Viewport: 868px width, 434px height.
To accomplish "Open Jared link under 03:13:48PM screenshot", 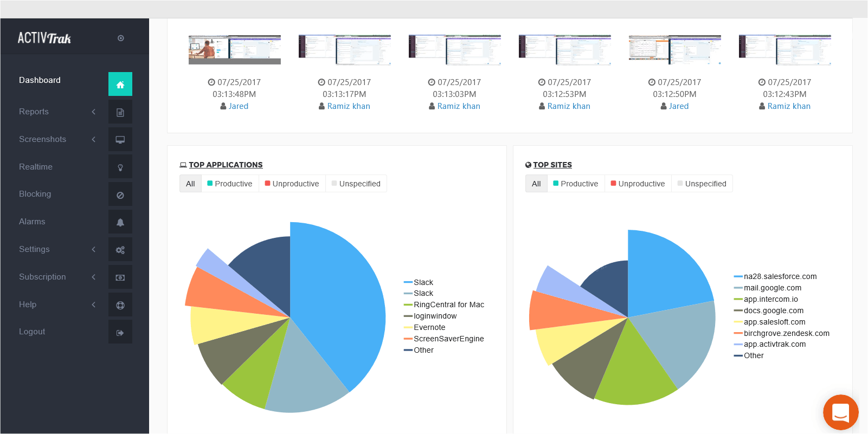I will (x=239, y=106).
